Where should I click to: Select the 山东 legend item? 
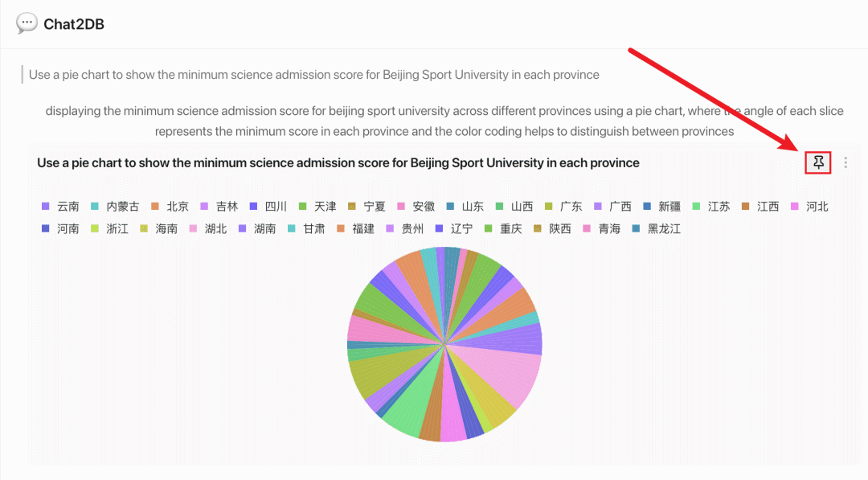coord(465,207)
